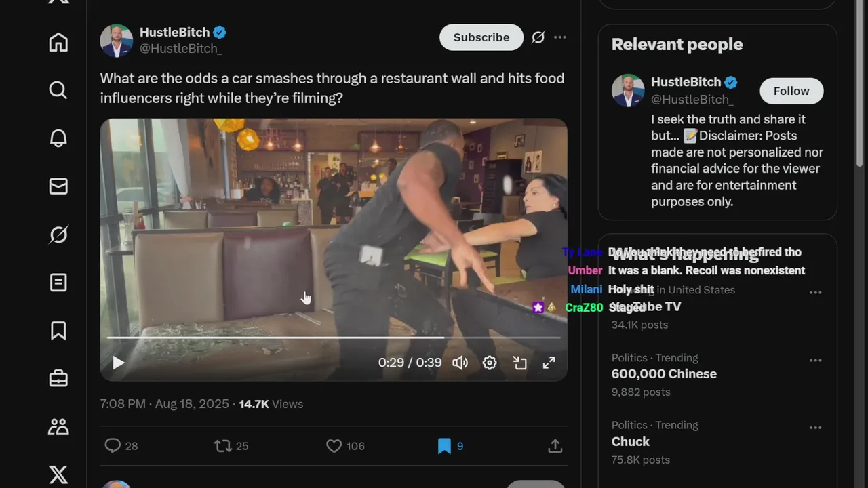The width and height of the screenshot is (868, 488).
Task: View 14.7K Views analytics
Action: click(x=271, y=404)
